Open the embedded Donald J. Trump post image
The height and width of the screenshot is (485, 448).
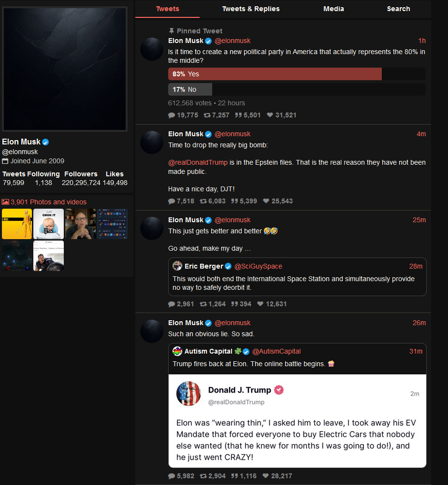click(x=297, y=421)
